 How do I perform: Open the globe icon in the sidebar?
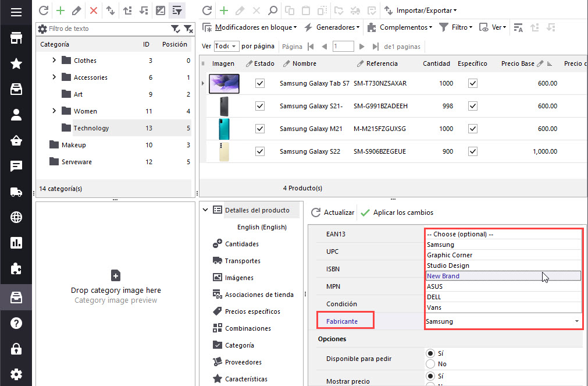(x=16, y=217)
